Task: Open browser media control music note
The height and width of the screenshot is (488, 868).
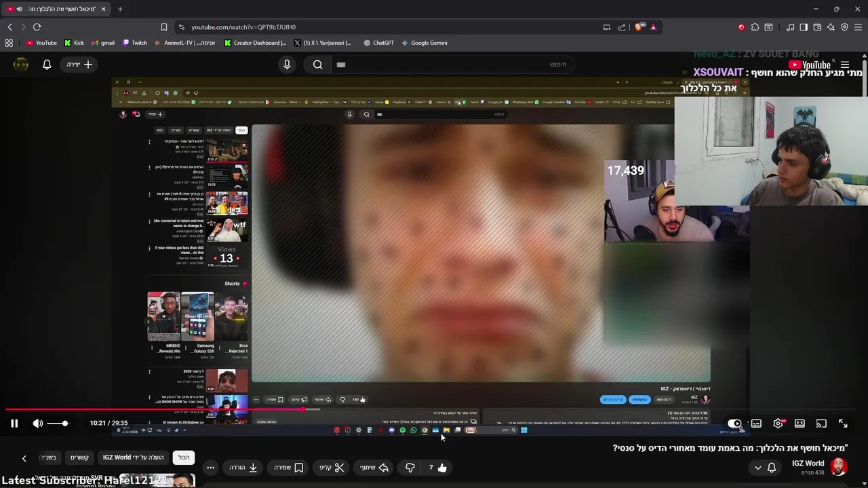Action: (x=790, y=27)
